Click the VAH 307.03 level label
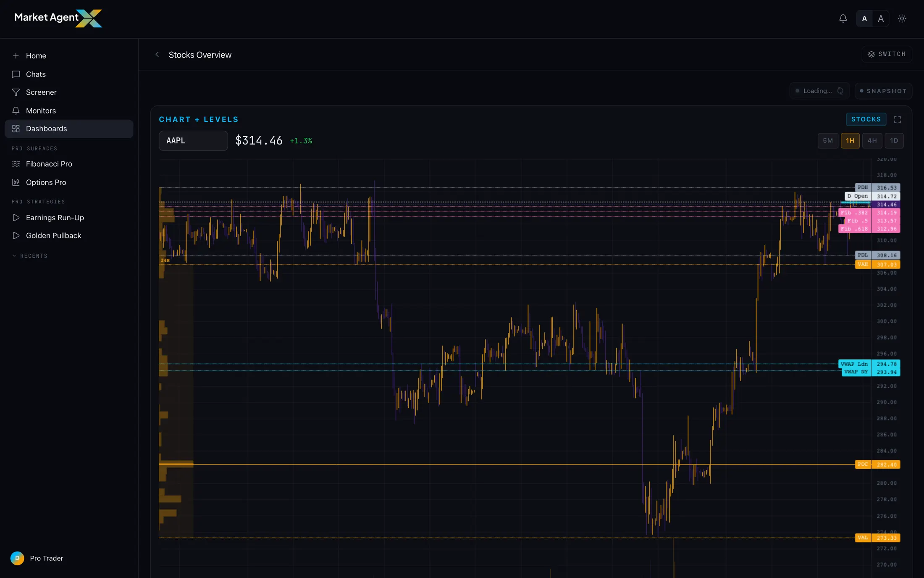This screenshot has height=578, width=924. [x=878, y=264]
